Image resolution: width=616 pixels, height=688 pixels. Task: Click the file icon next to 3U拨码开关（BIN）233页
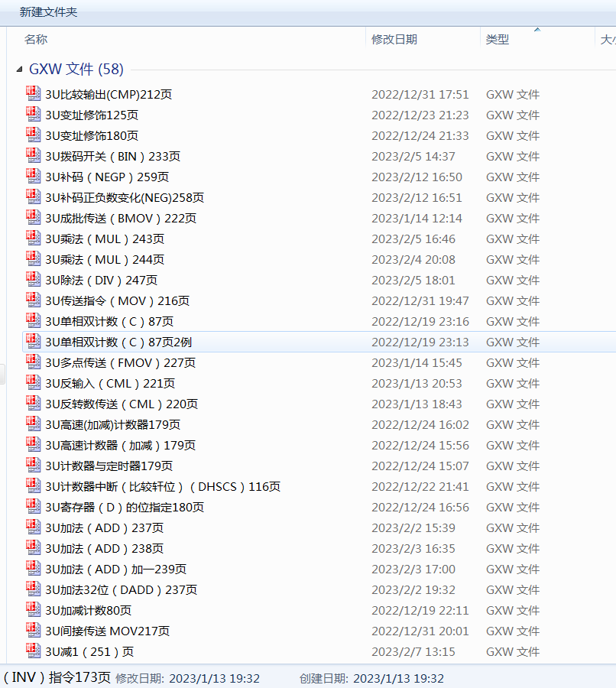(x=33, y=156)
